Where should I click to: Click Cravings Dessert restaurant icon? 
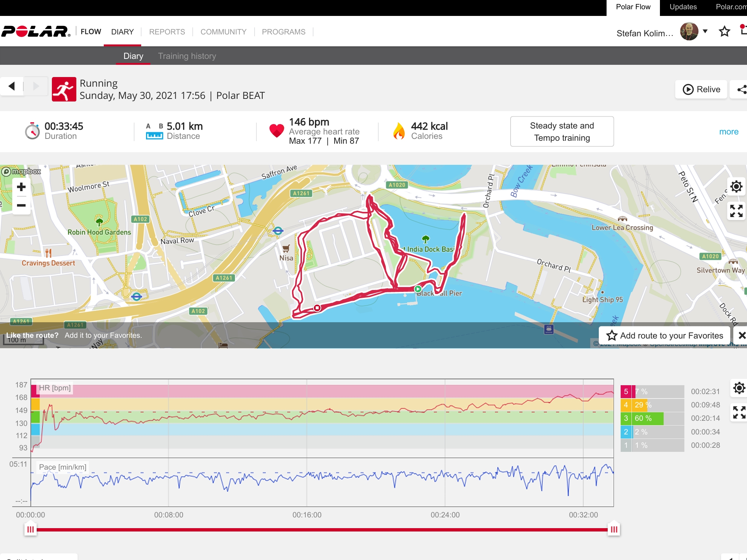[x=48, y=253]
